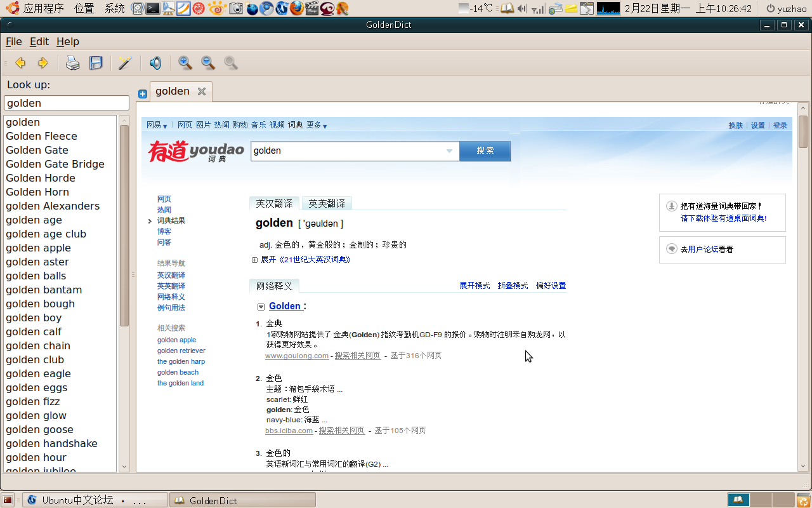Open the camera screenshot launcher in the panel

pyautogui.click(x=236, y=8)
